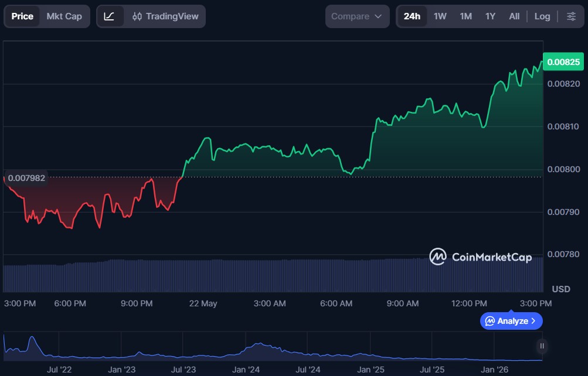Screen dimensions: 588x376
Task: Switch to the Price view
Action: click(22, 16)
